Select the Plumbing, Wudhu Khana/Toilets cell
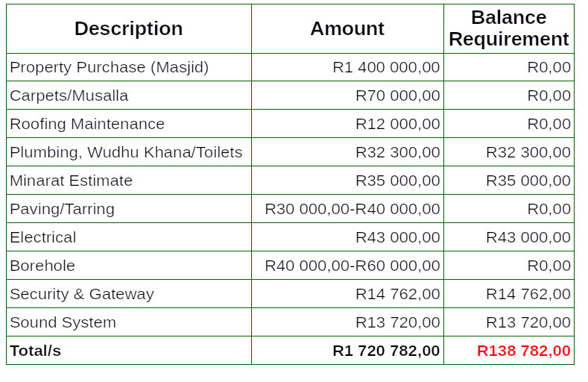588x382 pixels. coord(126,152)
